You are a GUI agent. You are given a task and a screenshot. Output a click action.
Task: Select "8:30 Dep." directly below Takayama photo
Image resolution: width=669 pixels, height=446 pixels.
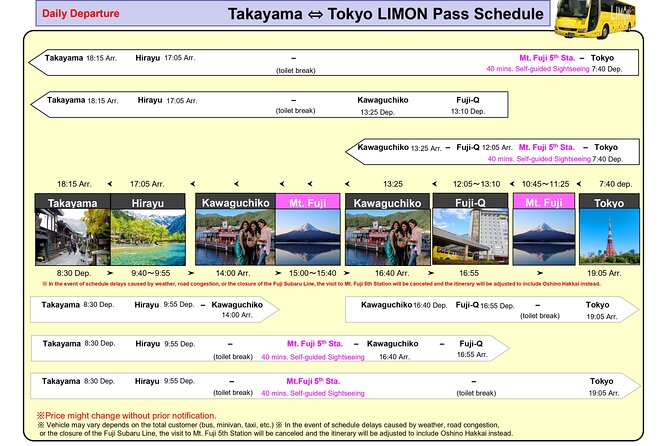tap(74, 273)
